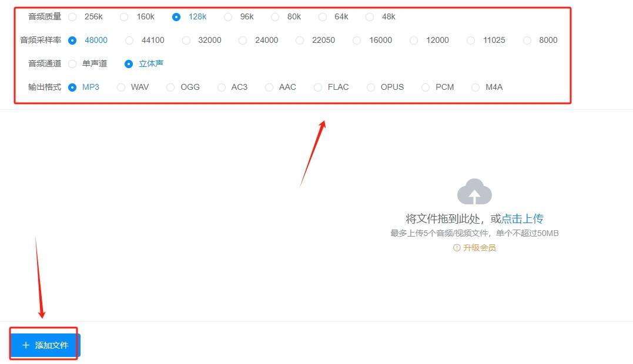
Task: Select 64k audio quality
Action: (322, 17)
